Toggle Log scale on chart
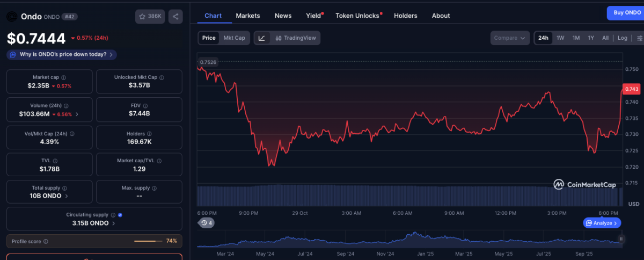Image resolution: width=644 pixels, height=260 pixels. pyautogui.click(x=622, y=38)
